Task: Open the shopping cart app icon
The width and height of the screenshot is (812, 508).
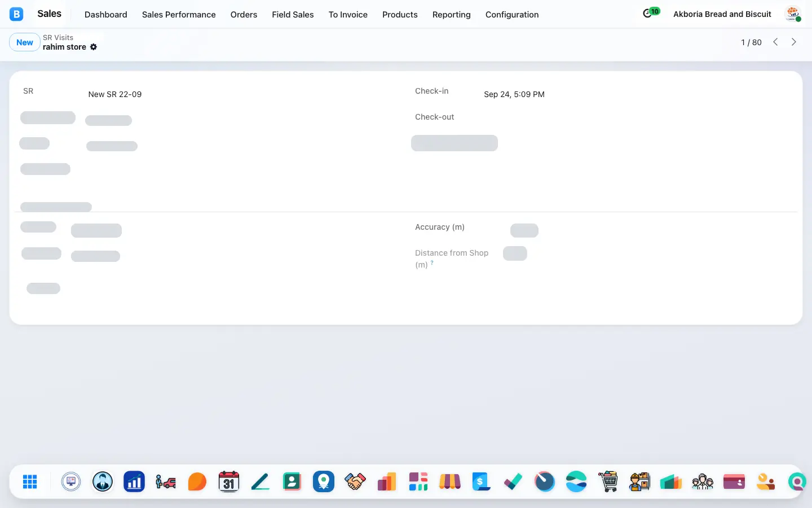Action: (x=608, y=481)
